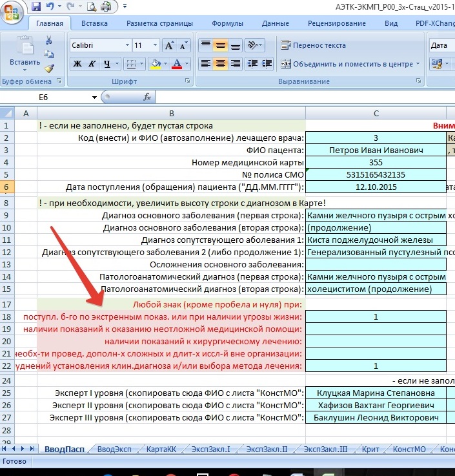Go to first sheet navigation arrow

point(5,449)
